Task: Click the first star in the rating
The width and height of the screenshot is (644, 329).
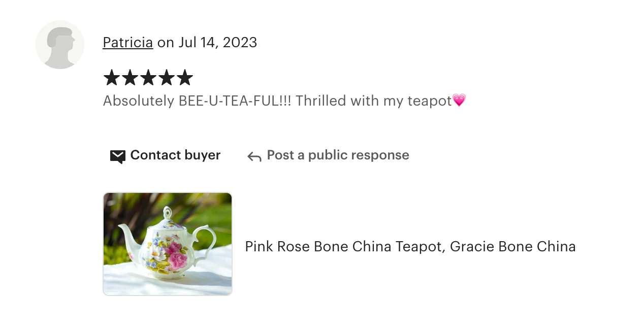Action: [111, 77]
